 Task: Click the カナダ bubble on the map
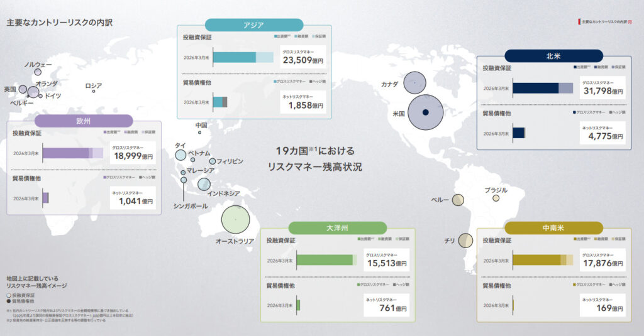[414, 83]
